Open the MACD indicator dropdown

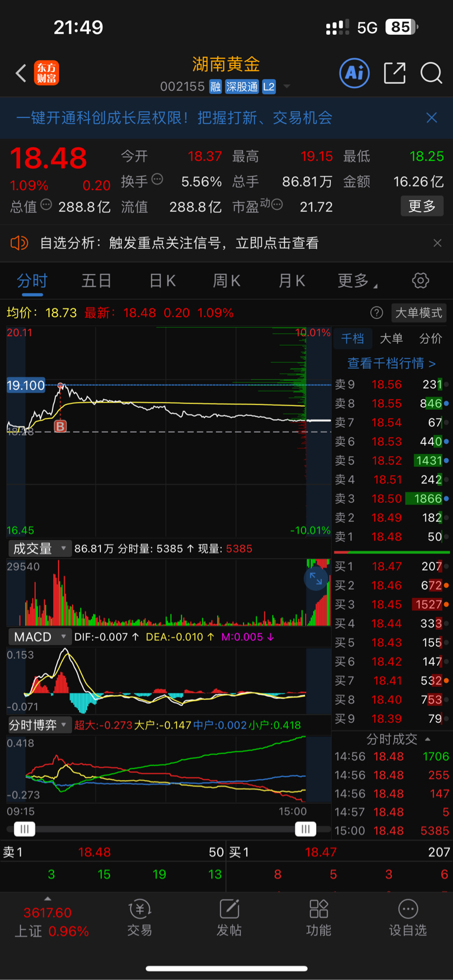(39, 637)
